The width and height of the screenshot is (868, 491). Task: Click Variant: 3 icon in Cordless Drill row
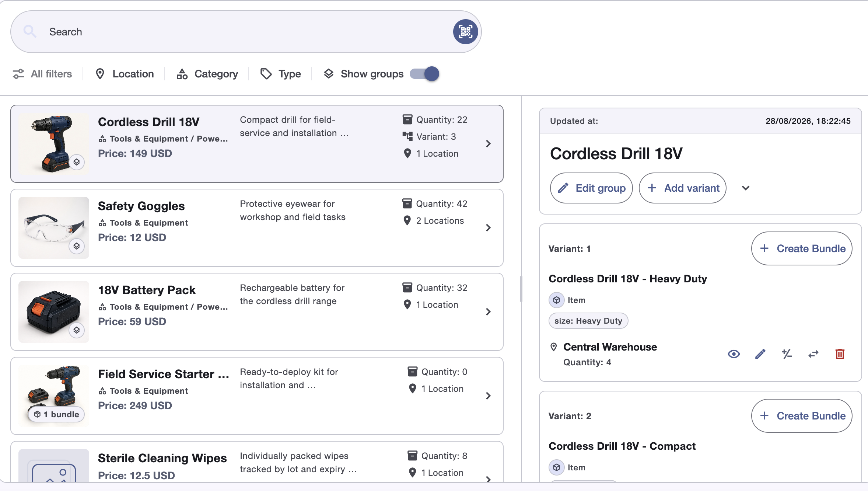(407, 136)
